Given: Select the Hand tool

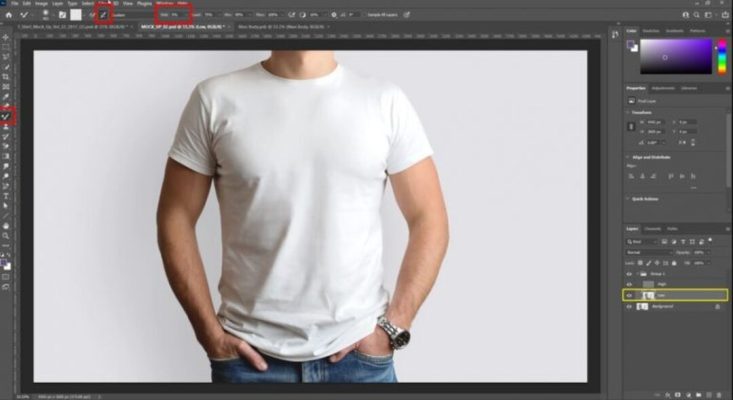Looking at the screenshot, I should tap(6, 226).
